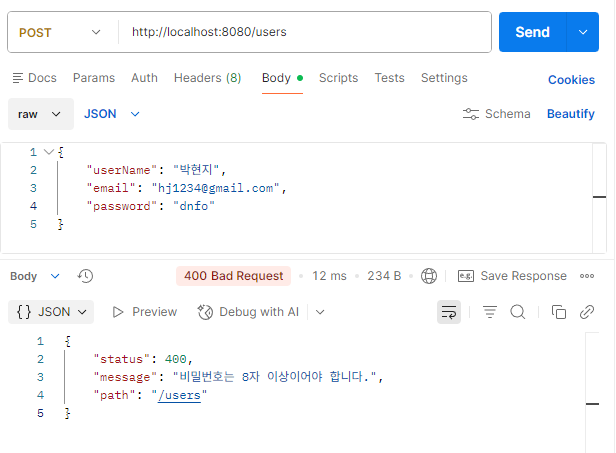Click the Preview button
616x453 pixels.
(145, 312)
